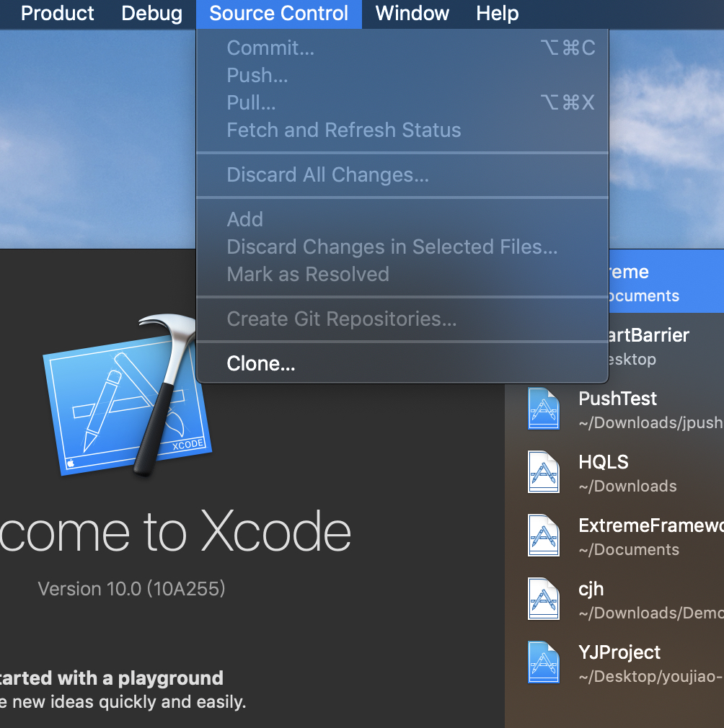Click the ~/Desktop/youjiao path text
Viewport: 724px width, 728px height.
point(651,677)
